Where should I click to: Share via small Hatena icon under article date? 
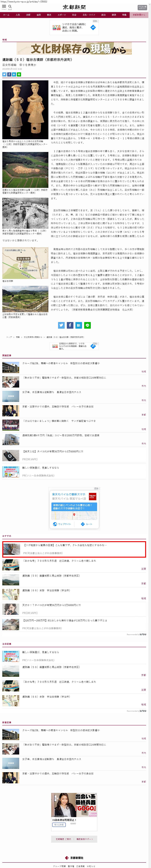click(14, 75)
